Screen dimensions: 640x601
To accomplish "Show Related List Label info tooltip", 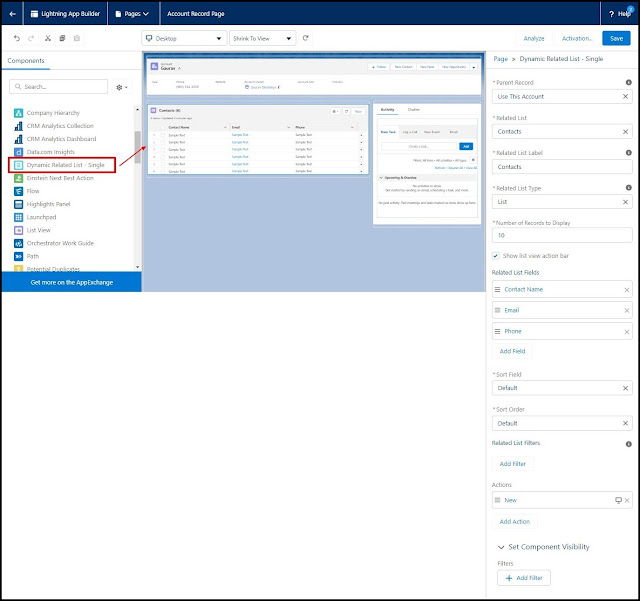I will click(x=629, y=153).
